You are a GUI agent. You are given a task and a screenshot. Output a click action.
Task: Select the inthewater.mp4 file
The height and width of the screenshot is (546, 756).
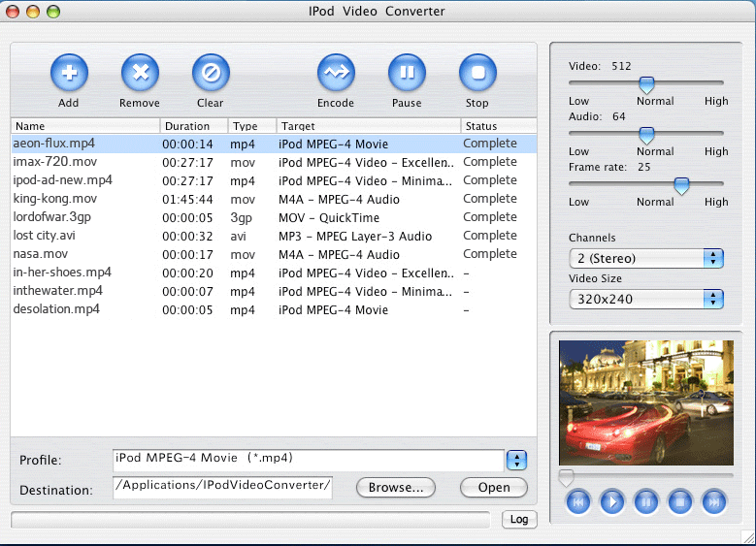[58, 291]
